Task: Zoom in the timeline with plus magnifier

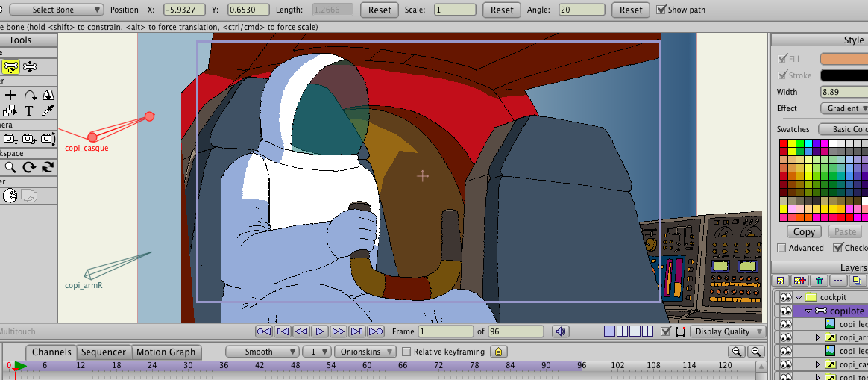Action: click(x=757, y=352)
